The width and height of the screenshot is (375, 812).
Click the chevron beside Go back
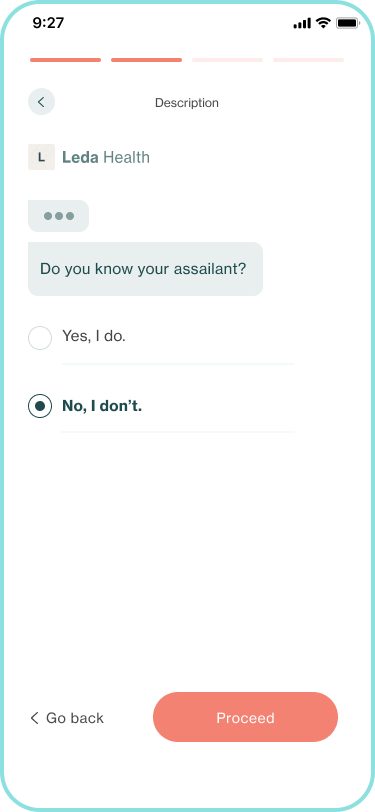[x=35, y=718]
